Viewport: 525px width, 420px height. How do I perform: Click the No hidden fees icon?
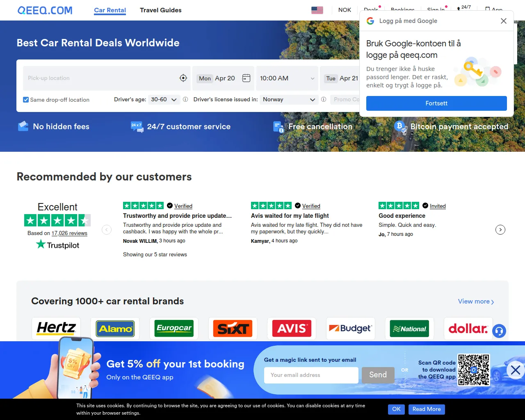coord(23,126)
